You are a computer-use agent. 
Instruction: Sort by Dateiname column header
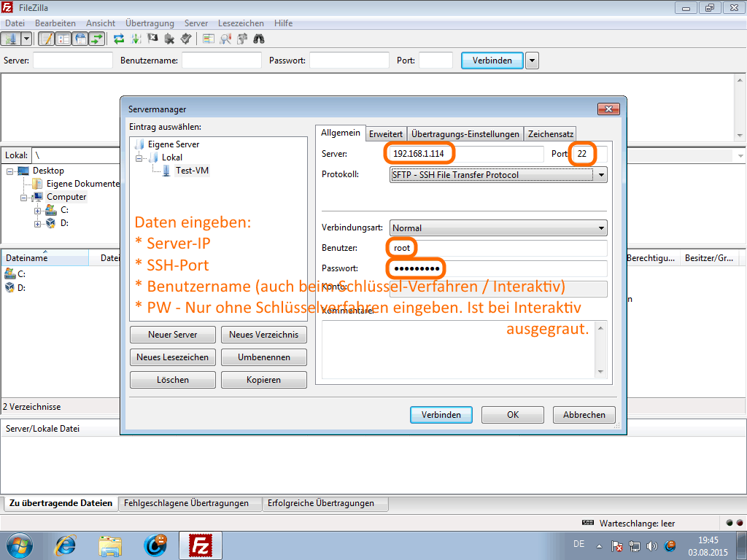(x=44, y=257)
